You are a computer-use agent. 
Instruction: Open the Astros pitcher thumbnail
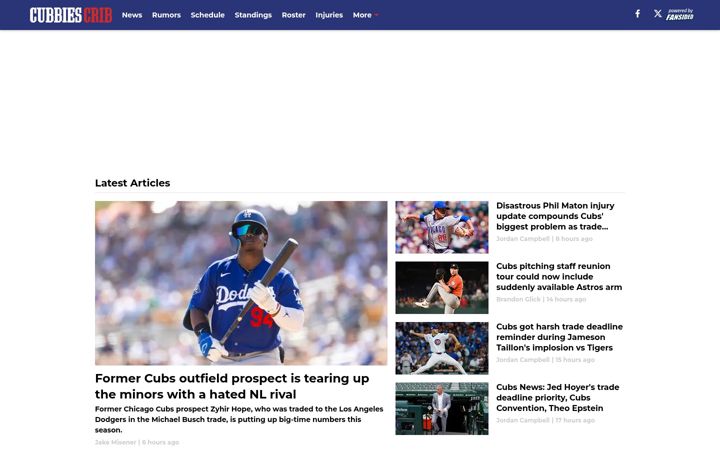click(x=442, y=288)
